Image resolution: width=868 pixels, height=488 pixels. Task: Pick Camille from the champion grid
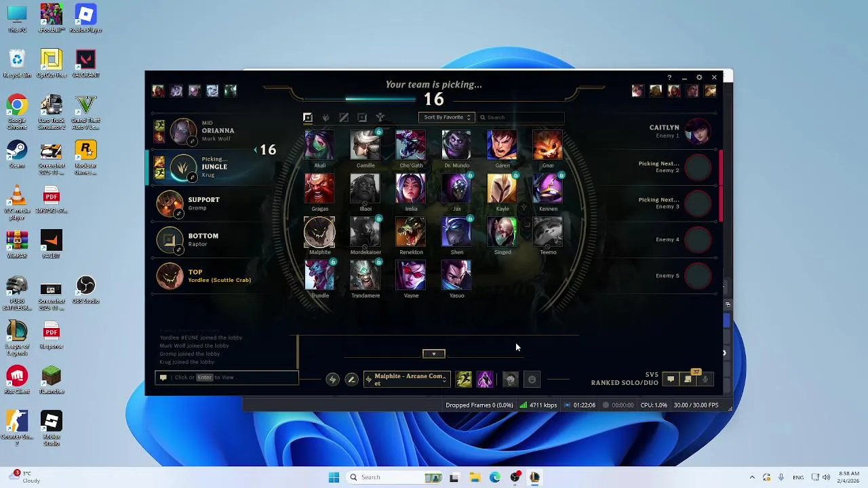pos(365,145)
